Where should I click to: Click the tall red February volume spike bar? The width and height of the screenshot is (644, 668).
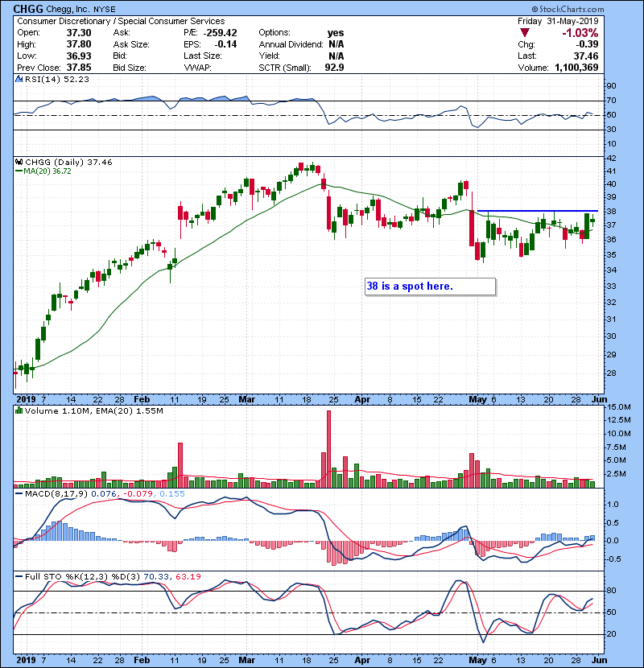[180, 465]
